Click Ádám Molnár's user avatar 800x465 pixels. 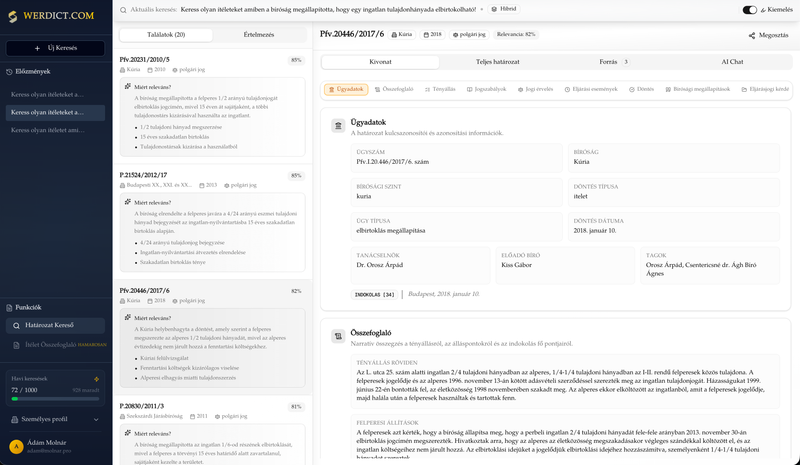click(x=15, y=447)
